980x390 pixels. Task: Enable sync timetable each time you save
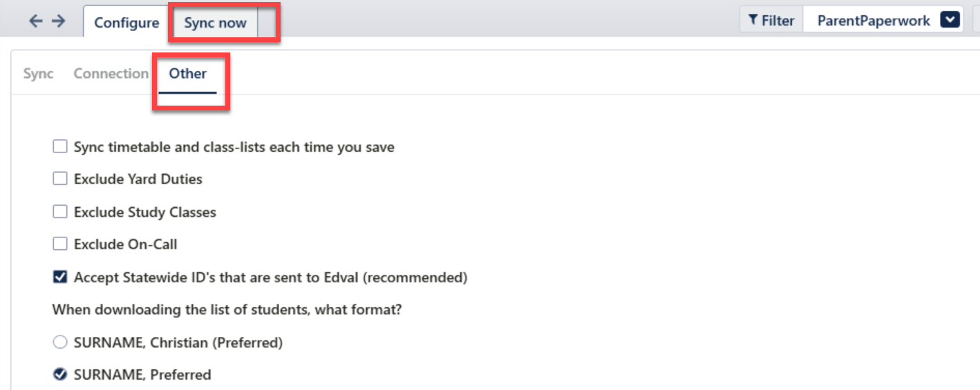[60, 147]
